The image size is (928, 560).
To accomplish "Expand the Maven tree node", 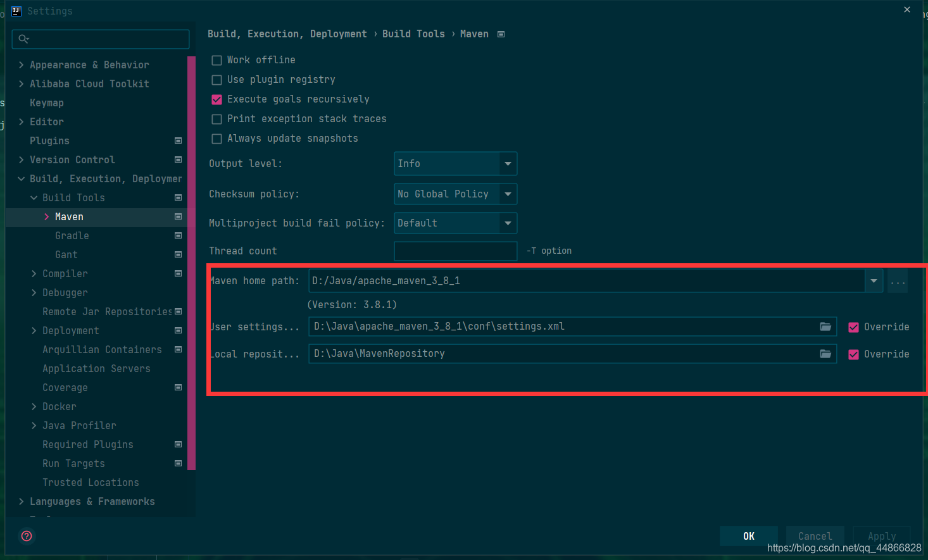I will tap(47, 216).
